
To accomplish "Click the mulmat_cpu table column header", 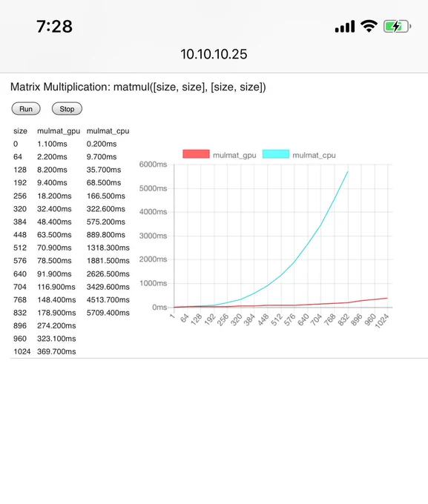I will click(x=108, y=131).
